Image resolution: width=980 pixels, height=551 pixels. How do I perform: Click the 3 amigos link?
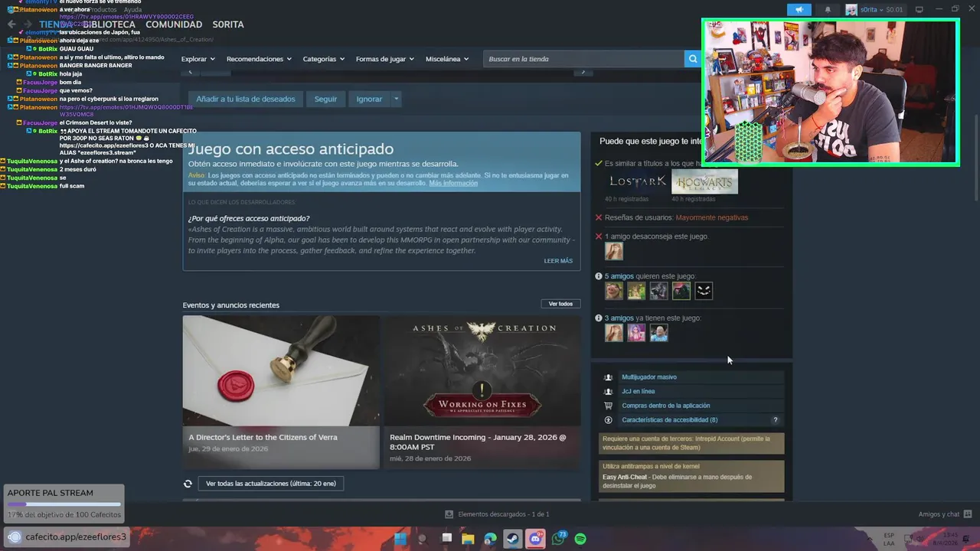click(619, 318)
